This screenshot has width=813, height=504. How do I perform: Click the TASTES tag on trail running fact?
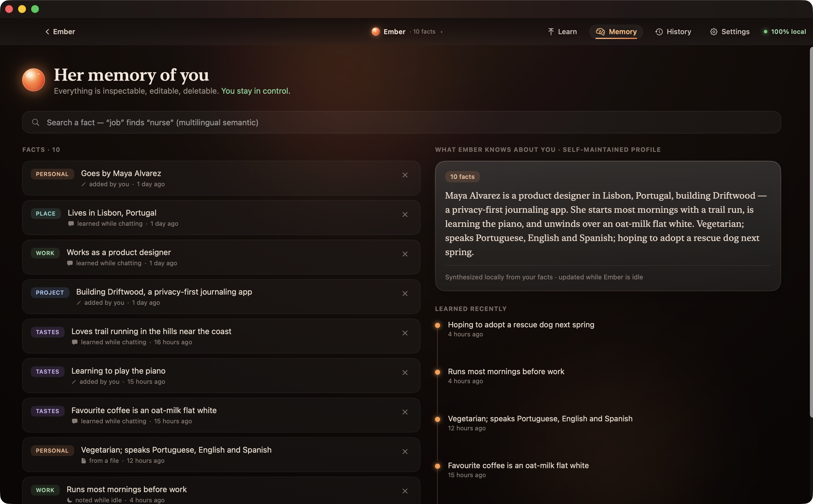tap(48, 332)
